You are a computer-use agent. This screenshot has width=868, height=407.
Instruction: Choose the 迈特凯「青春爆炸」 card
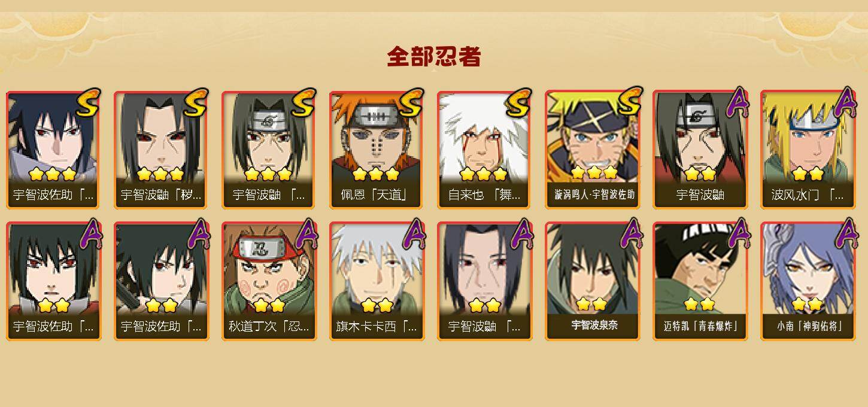(x=700, y=281)
